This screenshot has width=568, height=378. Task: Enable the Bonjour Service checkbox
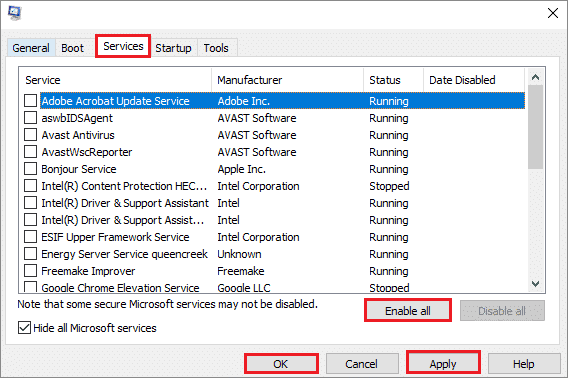point(30,169)
